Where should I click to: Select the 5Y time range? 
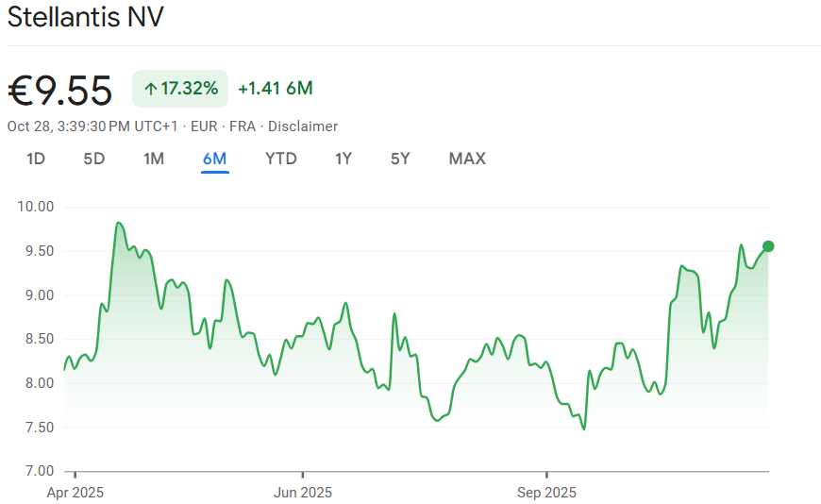click(400, 159)
